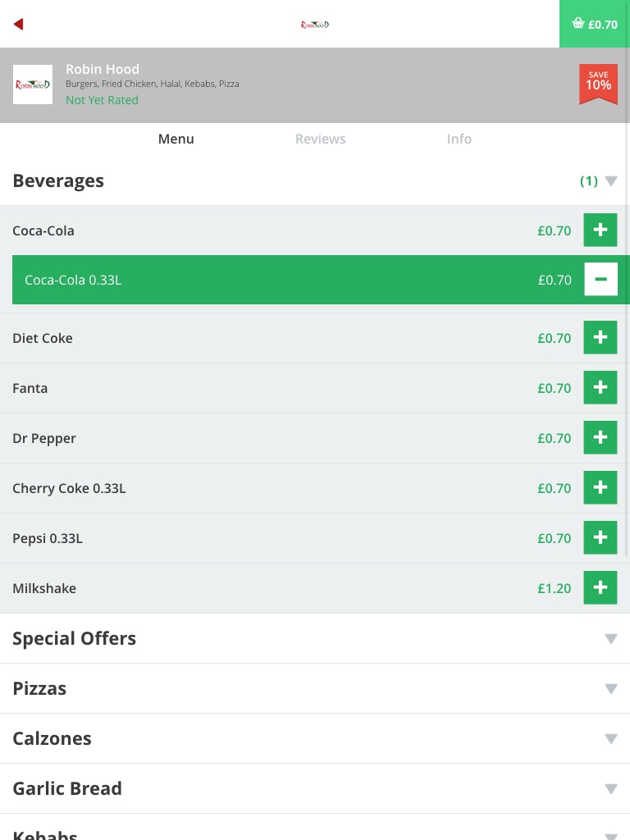
Task: Collapse the Beverages section
Action: pos(610,181)
